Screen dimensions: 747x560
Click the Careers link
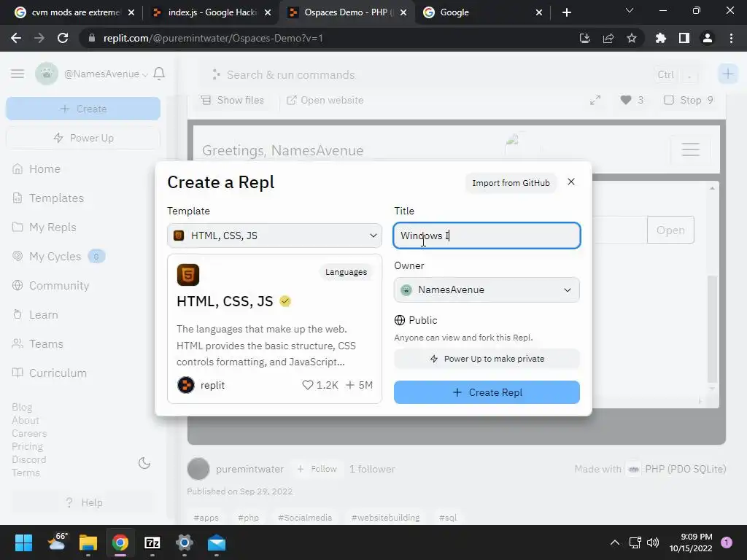click(29, 433)
